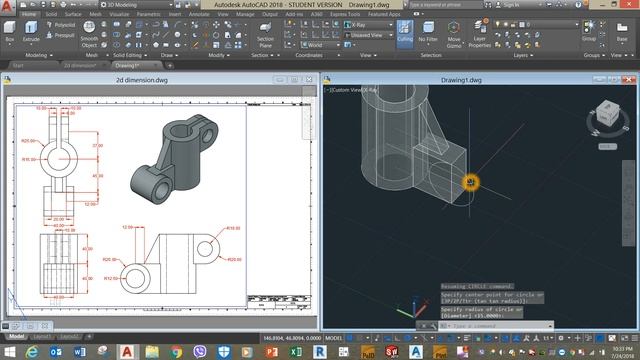Click the Open file icon in quick access toolbar
This screenshot has height=360, width=640.
(x=33, y=5)
